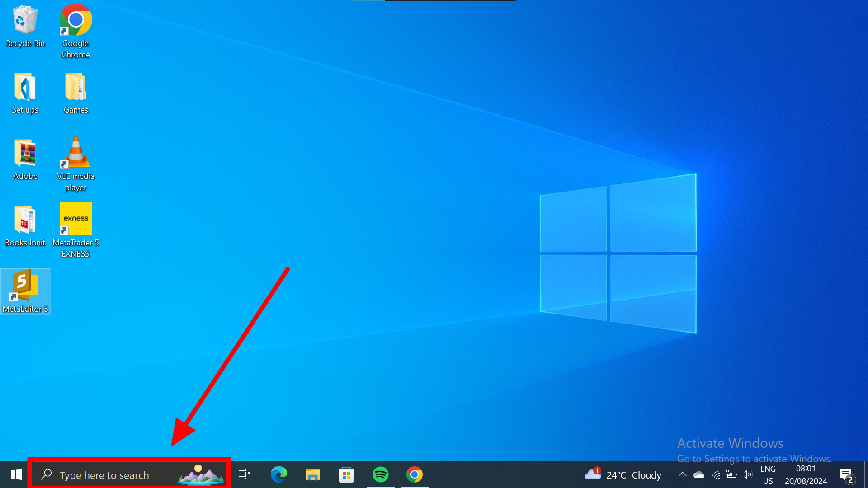The height and width of the screenshot is (488, 868).
Task: Expand the hidden system tray icons
Action: point(682,474)
